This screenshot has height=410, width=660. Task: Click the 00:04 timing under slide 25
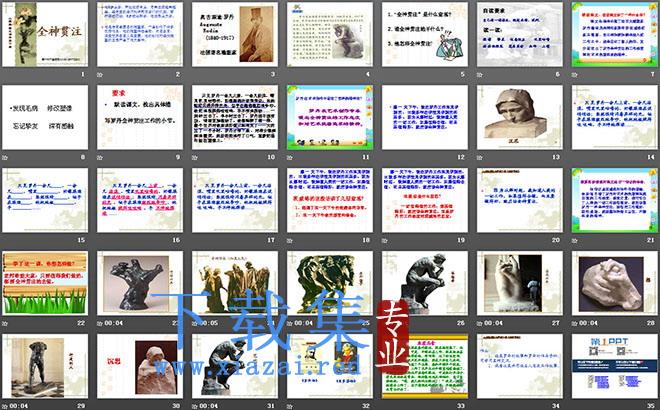click(303, 323)
